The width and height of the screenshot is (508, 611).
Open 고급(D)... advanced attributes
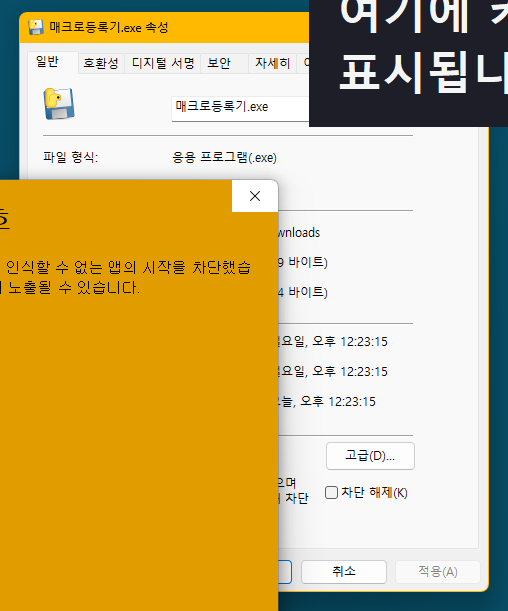pos(370,456)
